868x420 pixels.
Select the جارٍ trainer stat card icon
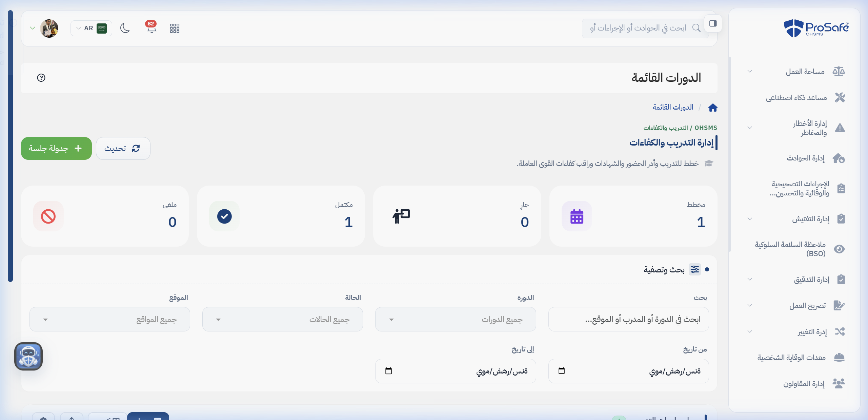pyautogui.click(x=401, y=216)
